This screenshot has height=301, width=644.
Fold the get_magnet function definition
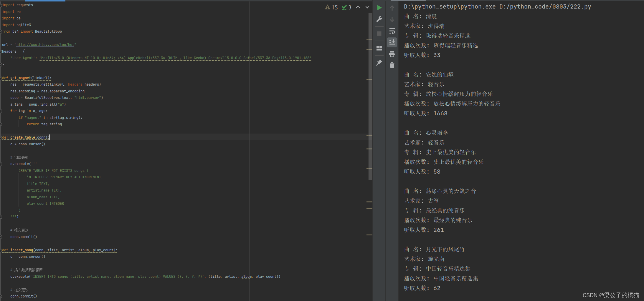tap(1, 78)
